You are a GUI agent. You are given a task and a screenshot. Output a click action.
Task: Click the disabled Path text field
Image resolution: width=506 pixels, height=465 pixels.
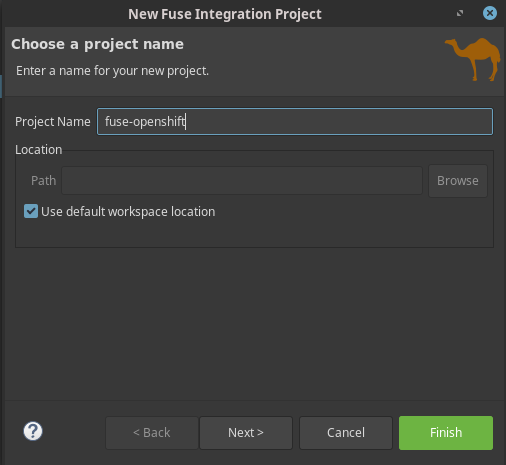tap(242, 181)
